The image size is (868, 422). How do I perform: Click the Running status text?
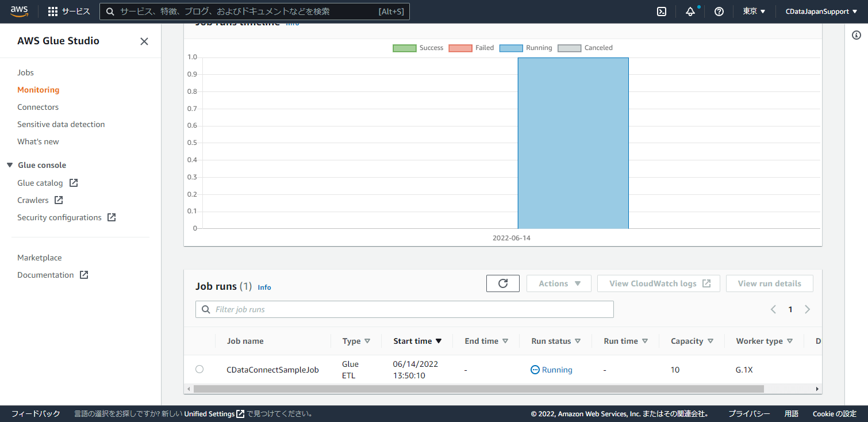click(557, 370)
